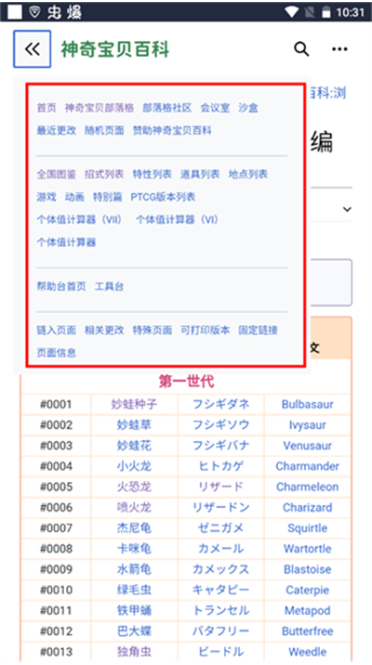Open 全国图鉴 menu entry
372x665 pixels.
[56, 174]
